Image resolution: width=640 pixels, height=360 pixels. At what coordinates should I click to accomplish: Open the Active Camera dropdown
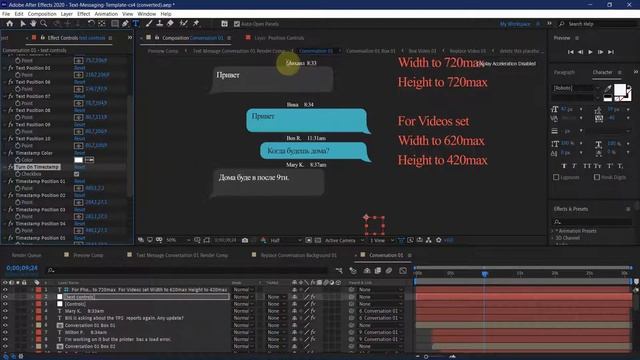point(344,240)
